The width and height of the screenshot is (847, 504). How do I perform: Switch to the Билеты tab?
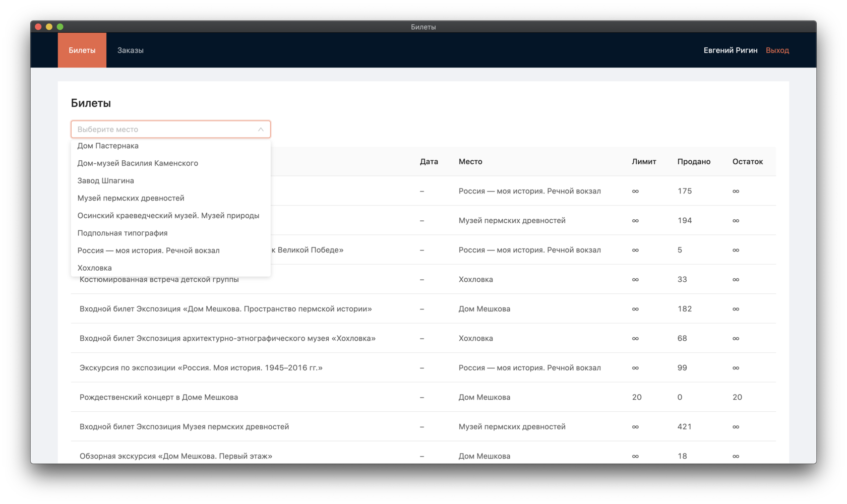(82, 50)
